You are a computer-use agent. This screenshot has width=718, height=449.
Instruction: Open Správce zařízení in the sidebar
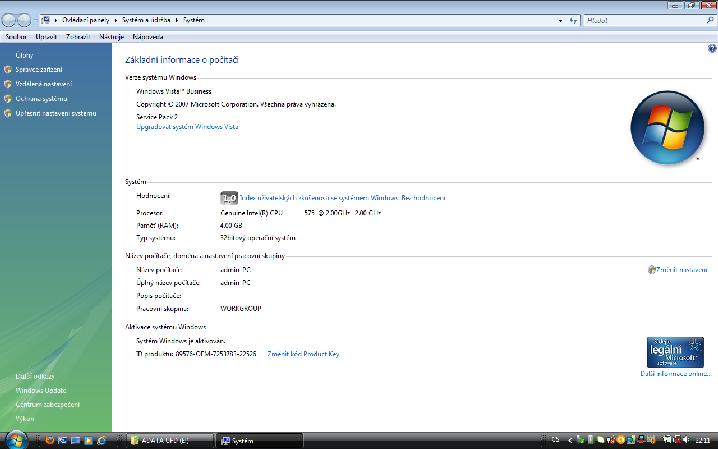coord(39,70)
